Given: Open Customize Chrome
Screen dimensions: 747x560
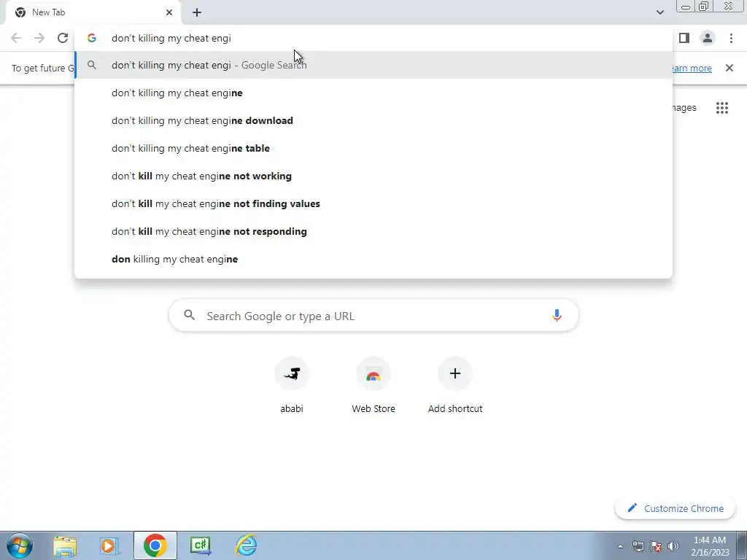Looking at the screenshot, I should (675, 508).
